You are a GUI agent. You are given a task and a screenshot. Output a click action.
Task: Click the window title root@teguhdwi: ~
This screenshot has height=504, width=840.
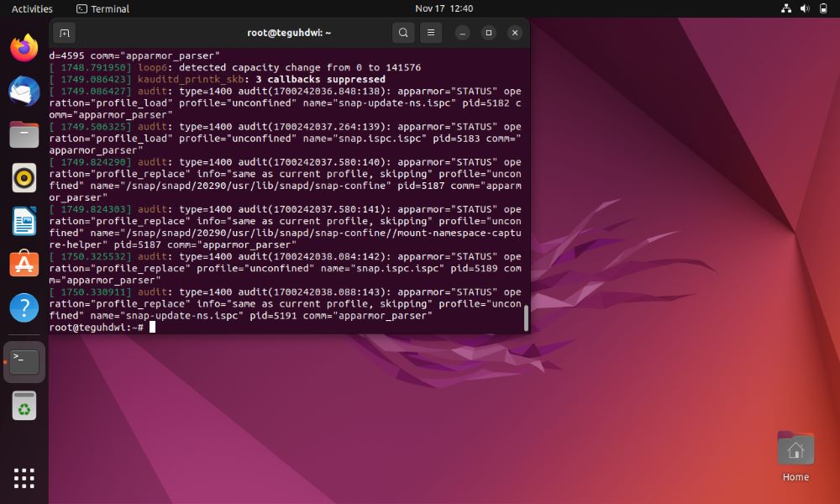click(289, 33)
